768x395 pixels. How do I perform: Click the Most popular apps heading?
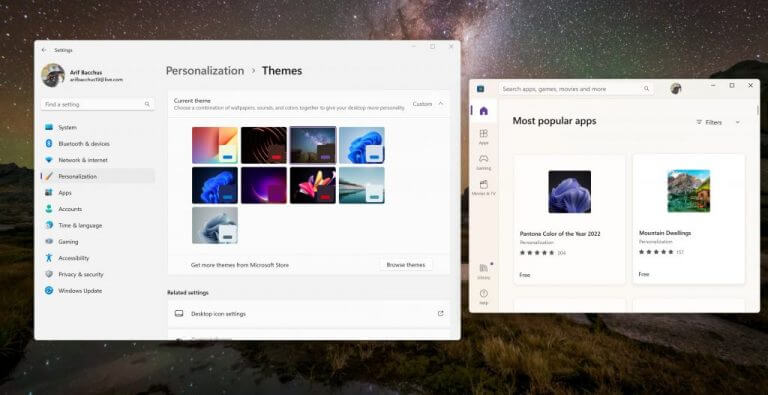pyautogui.click(x=554, y=121)
